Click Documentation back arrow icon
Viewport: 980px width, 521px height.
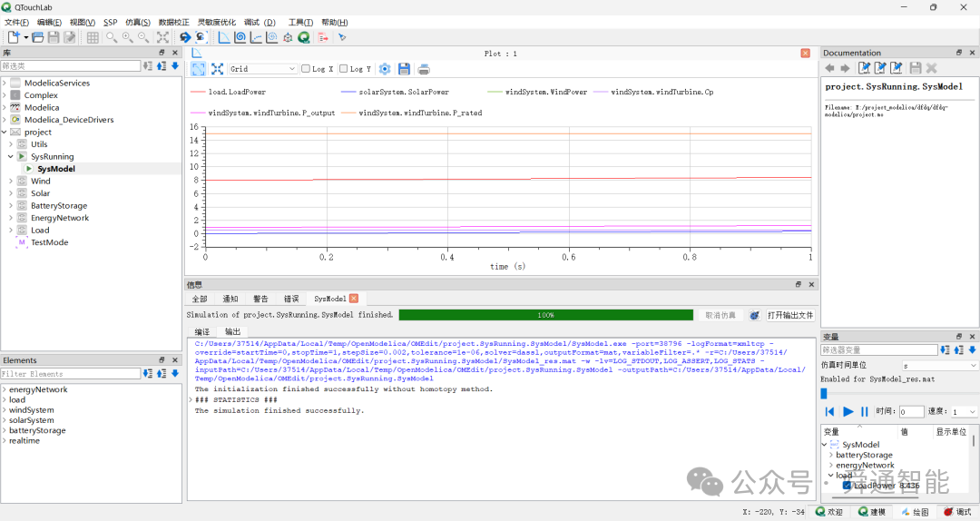829,67
